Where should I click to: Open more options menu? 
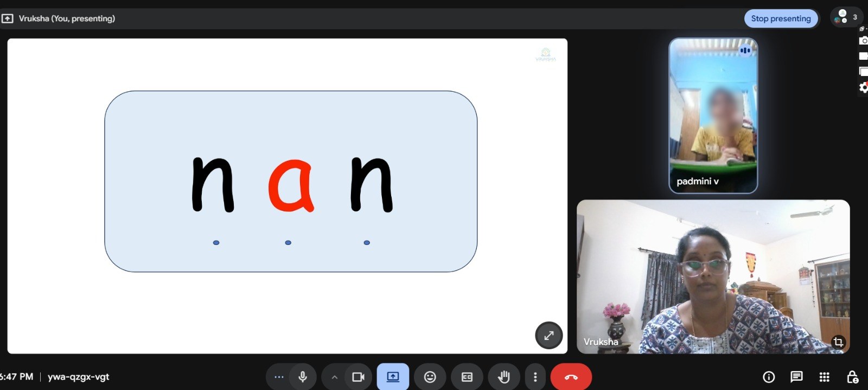(x=535, y=376)
